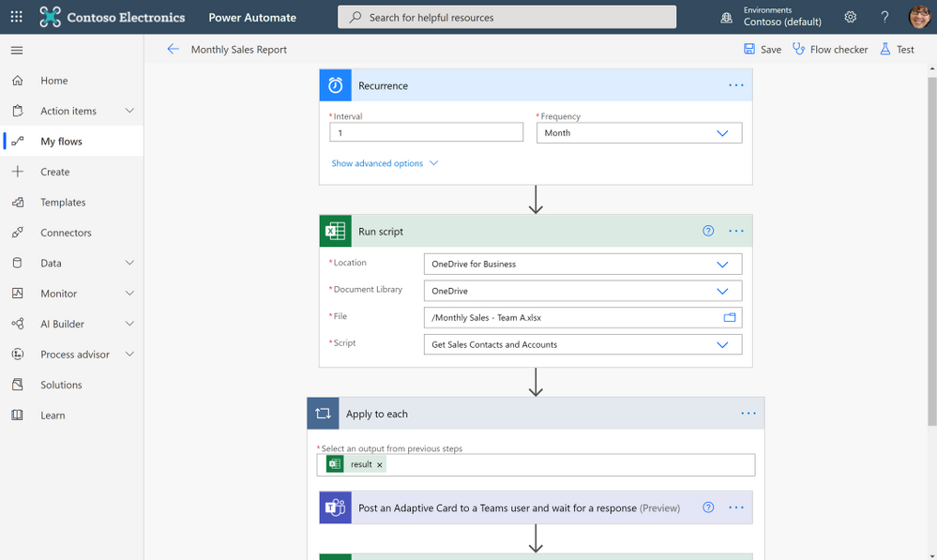Open the help tooltip on Run script
Image resolution: width=937 pixels, height=560 pixels.
[x=707, y=231]
